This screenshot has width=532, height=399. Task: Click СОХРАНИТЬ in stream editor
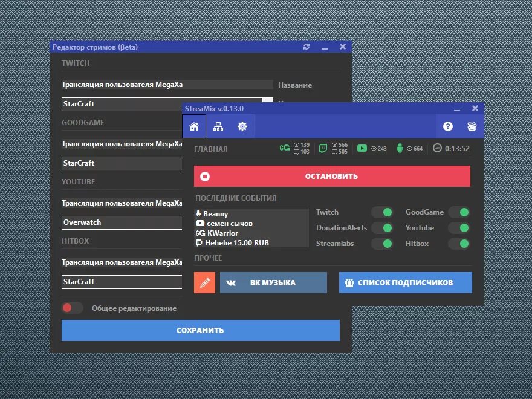(x=201, y=330)
